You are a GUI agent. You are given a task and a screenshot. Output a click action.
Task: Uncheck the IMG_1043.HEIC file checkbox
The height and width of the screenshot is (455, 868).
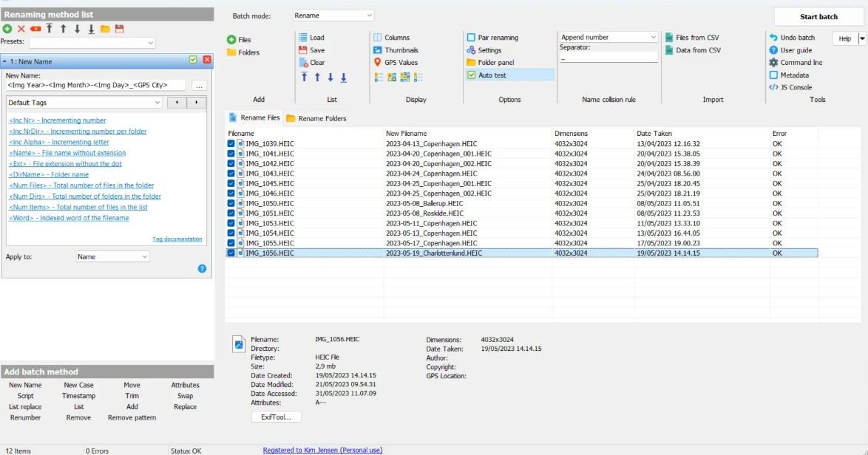point(231,174)
